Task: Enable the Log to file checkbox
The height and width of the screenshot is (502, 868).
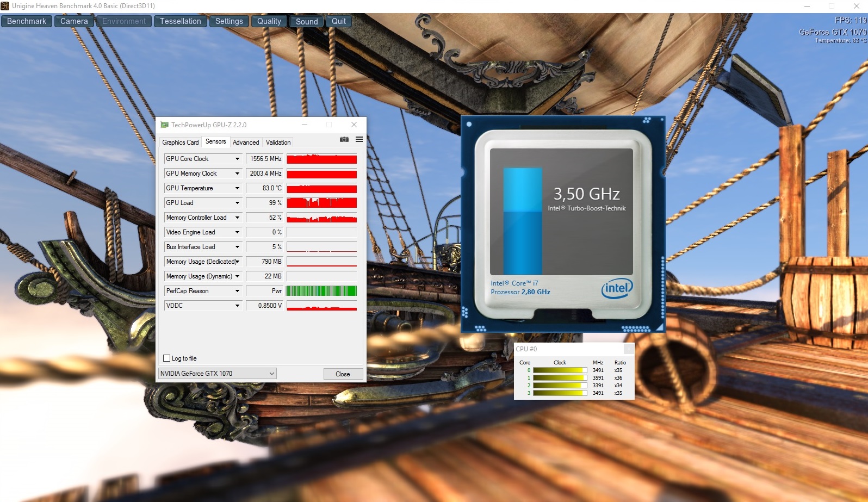Action: 167,358
